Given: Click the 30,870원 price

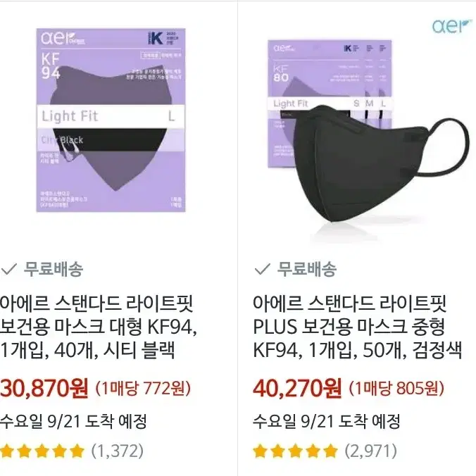Looking at the screenshot, I should pos(44,388).
